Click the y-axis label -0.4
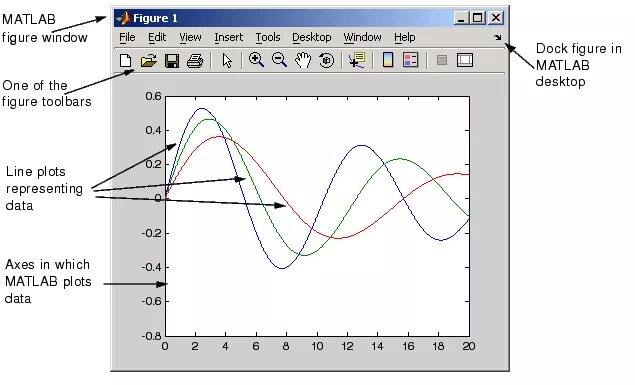 pos(151,267)
